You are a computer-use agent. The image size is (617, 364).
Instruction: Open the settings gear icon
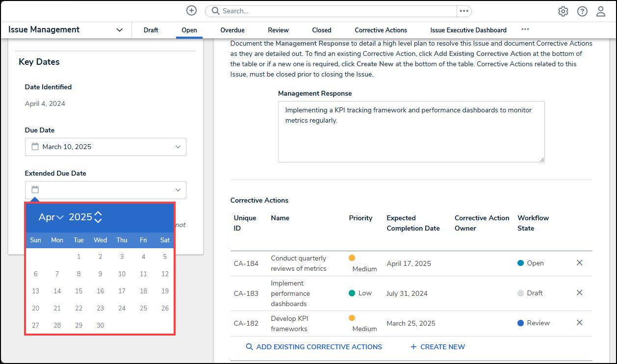[563, 11]
